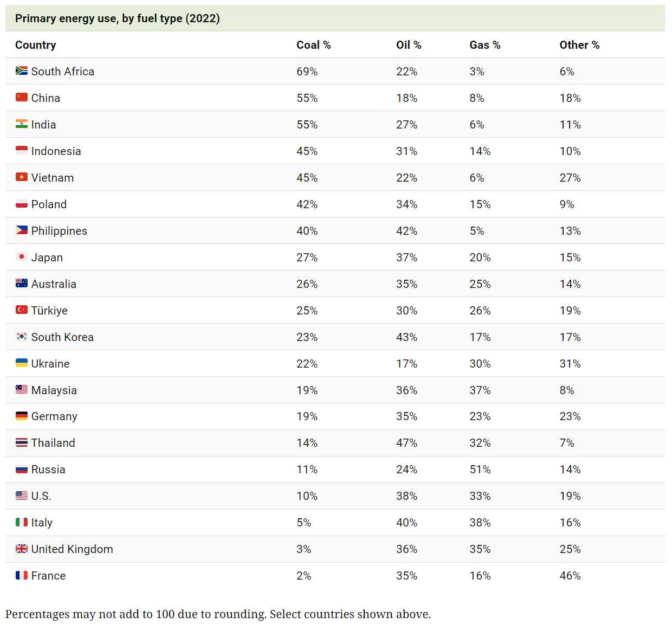The height and width of the screenshot is (630, 672).
Task: Click the rounding footnote text
Action: point(218,614)
